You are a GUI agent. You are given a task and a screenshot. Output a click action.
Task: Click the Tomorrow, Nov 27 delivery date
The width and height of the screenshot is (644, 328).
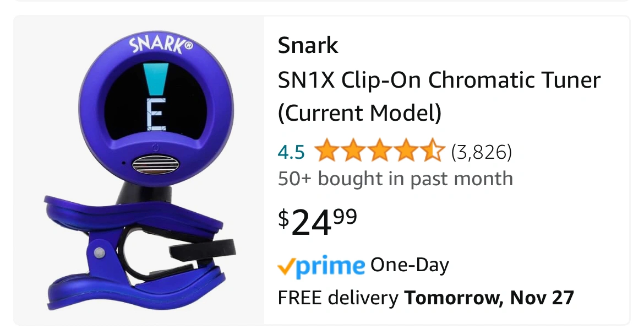click(x=489, y=298)
